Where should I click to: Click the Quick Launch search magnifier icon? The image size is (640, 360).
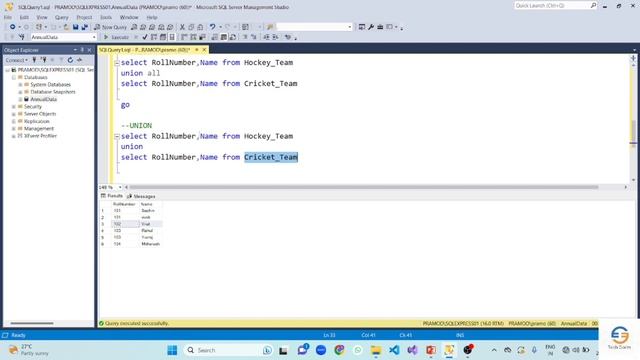click(x=593, y=5)
